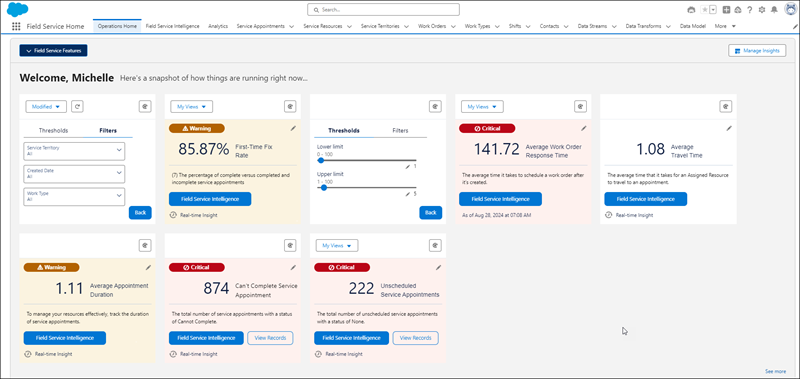Edit First-Time Fix Rate card via pencil
The image size is (800, 379).
[293, 129]
